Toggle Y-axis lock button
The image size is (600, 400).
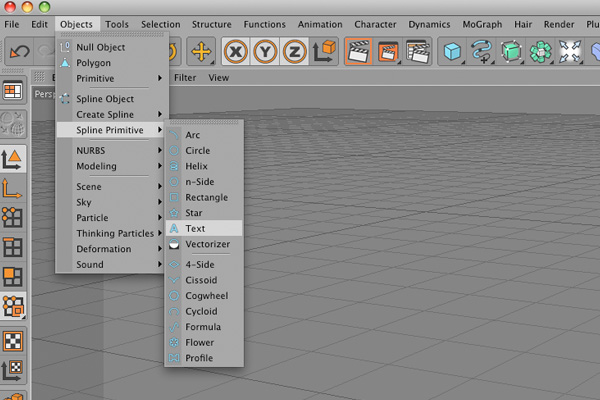click(x=265, y=51)
